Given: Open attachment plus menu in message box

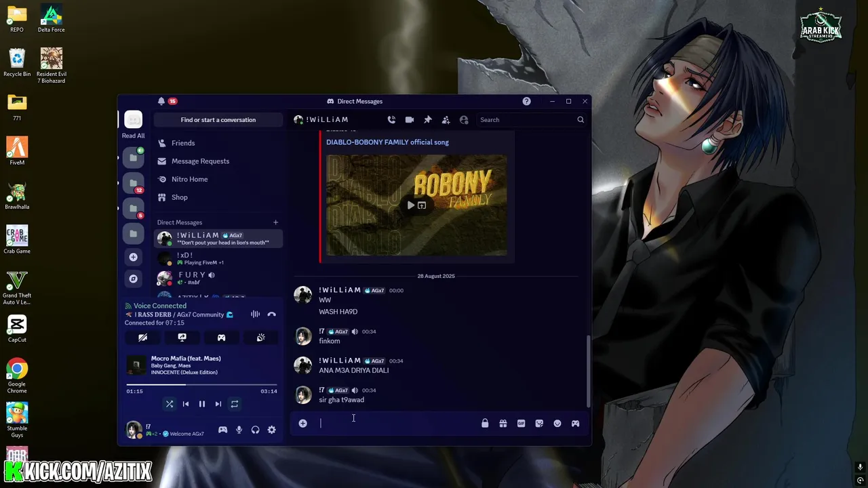Looking at the screenshot, I should (303, 424).
